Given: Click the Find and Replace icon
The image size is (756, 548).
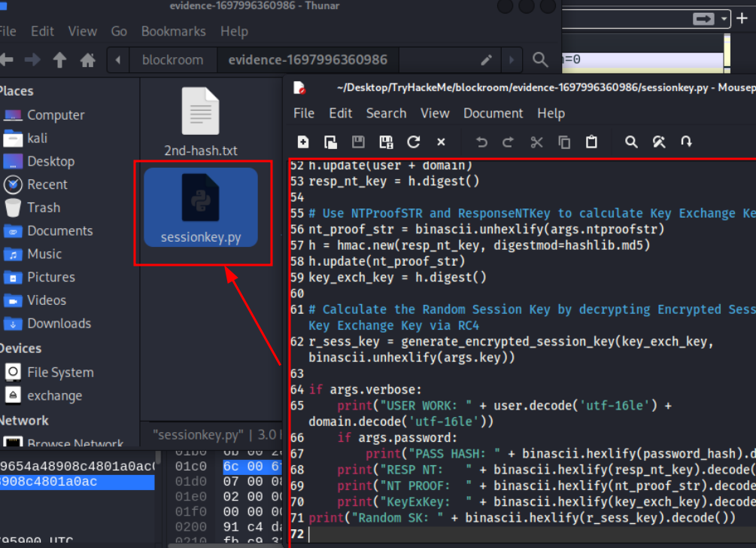Looking at the screenshot, I should 659,142.
